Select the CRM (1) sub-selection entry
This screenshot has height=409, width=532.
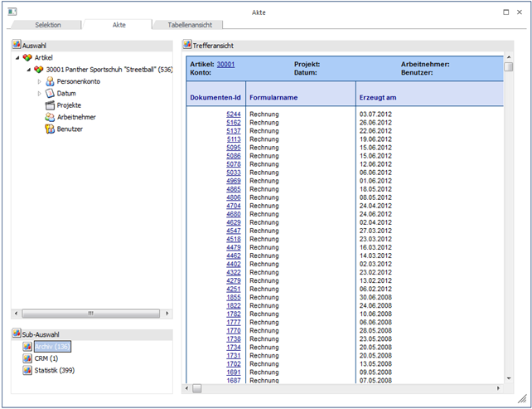(x=46, y=358)
